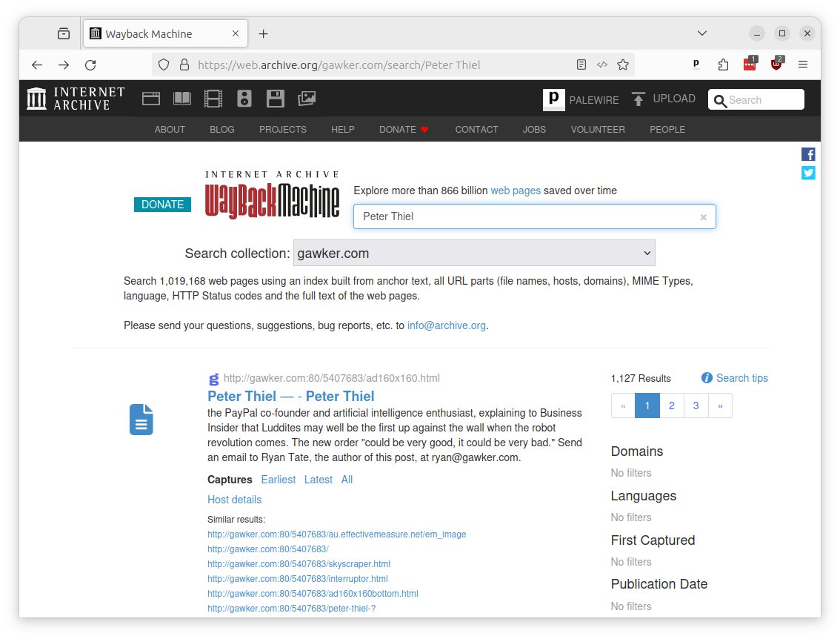840x639 pixels.
Task: Email info@archive.org link
Action: [x=446, y=325]
